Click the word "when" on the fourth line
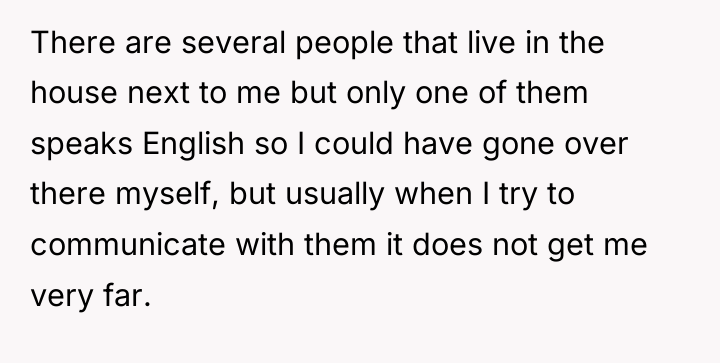720x363 pixels. 433,194
